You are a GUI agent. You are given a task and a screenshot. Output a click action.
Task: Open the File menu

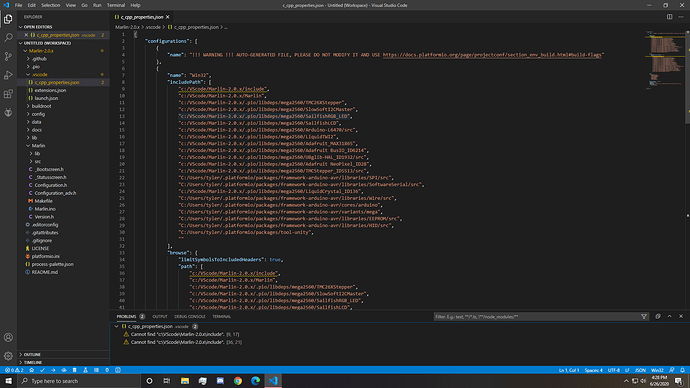pyautogui.click(x=18, y=5)
